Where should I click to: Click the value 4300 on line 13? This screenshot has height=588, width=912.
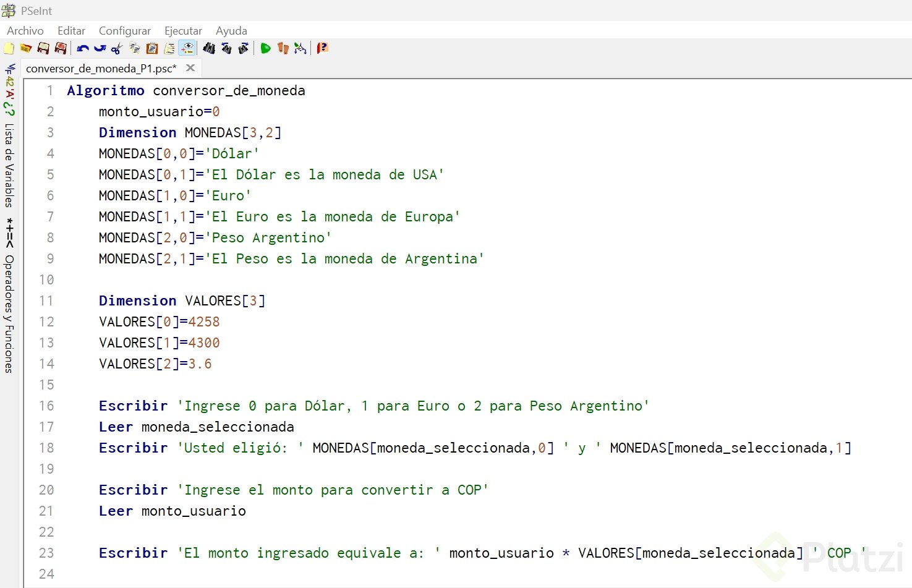204,343
